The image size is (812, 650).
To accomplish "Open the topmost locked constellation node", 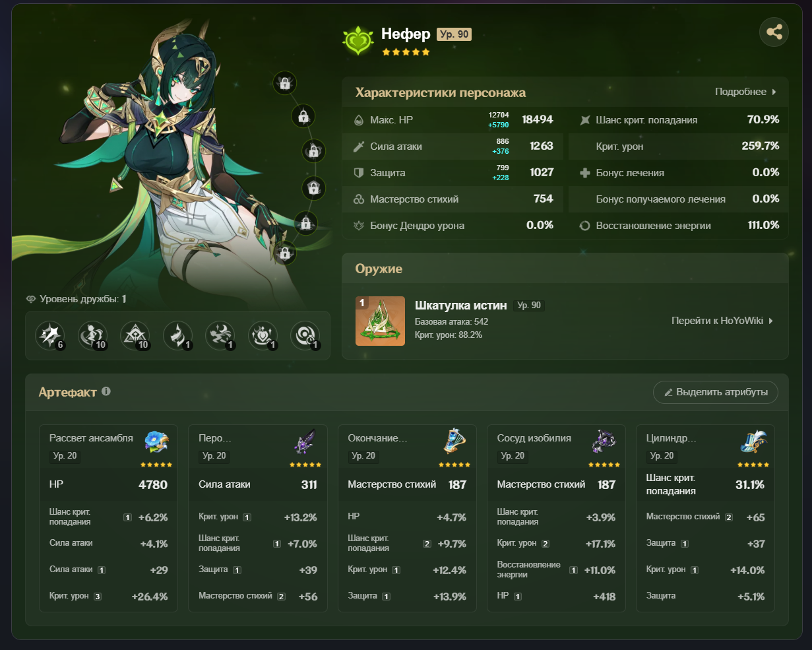I will [x=284, y=83].
